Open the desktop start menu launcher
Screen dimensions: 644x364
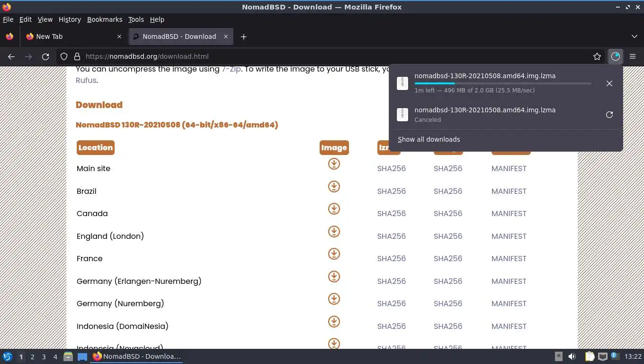click(8, 356)
